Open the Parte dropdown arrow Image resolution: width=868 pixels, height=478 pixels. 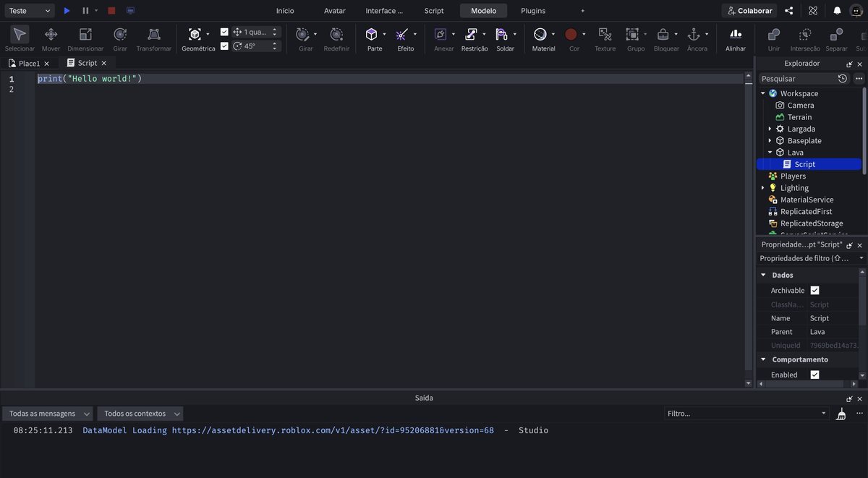point(384,34)
